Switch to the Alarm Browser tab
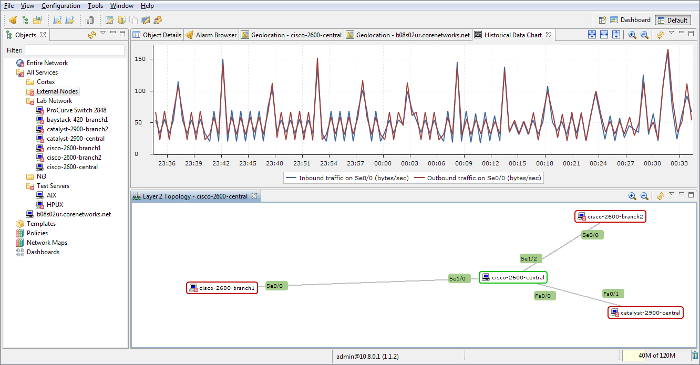Screen dimensions: 700x365 point(211,35)
